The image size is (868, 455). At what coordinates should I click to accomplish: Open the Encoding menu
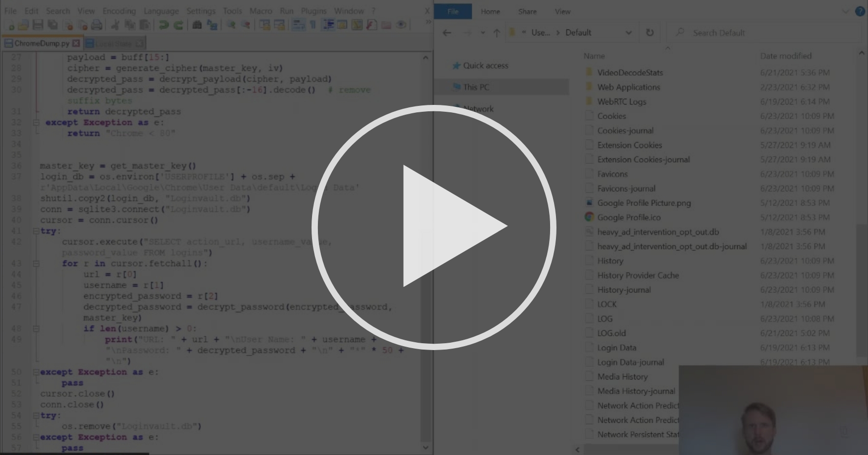pos(119,11)
